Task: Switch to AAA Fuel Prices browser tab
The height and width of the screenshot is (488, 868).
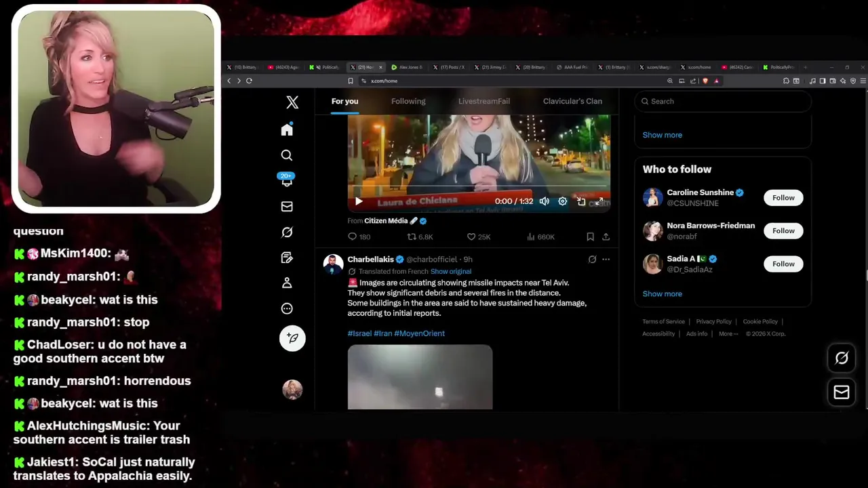Action: pos(573,67)
